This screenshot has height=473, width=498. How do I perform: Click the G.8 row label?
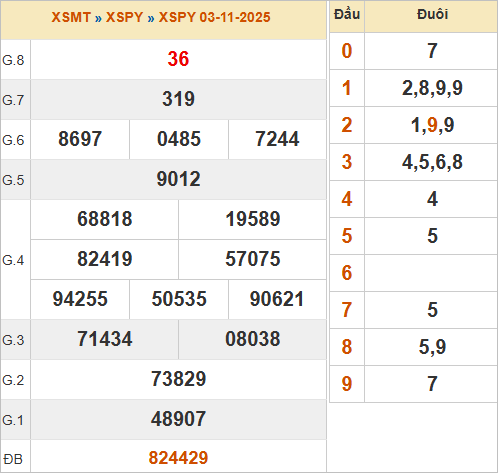(x=13, y=60)
